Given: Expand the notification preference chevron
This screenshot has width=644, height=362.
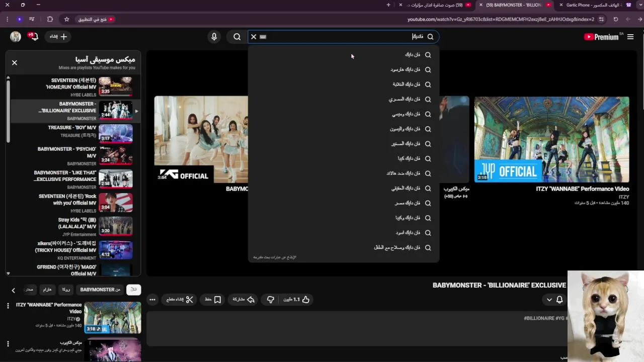Looking at the screenshot, I should [549, 300].
